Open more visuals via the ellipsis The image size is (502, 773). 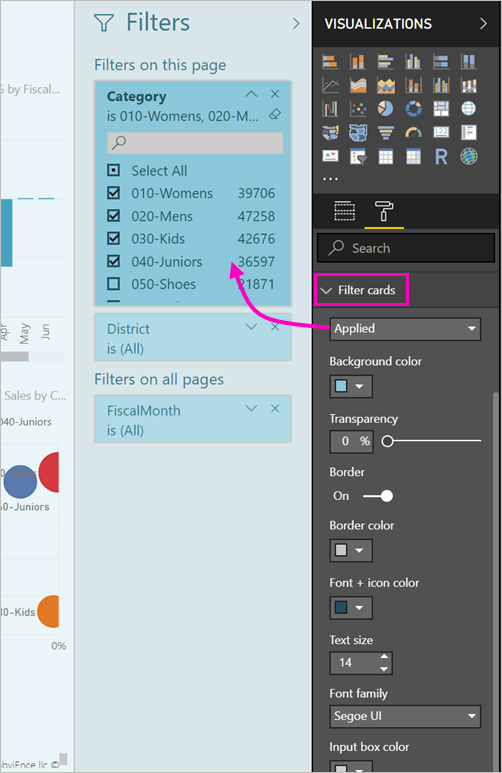[330, 179]
